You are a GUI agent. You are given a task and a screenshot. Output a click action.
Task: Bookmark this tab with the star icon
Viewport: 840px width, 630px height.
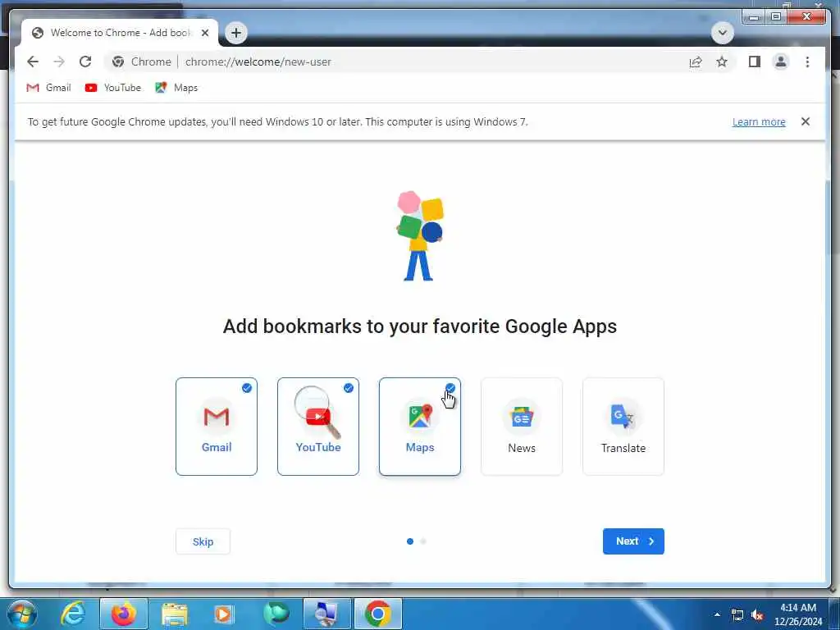coord(722,62)
